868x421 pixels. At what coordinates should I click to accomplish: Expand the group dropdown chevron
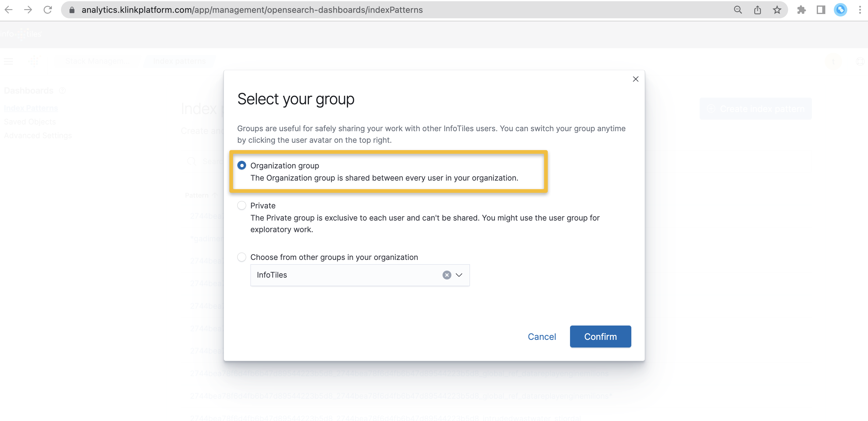[x=459, y=275]
